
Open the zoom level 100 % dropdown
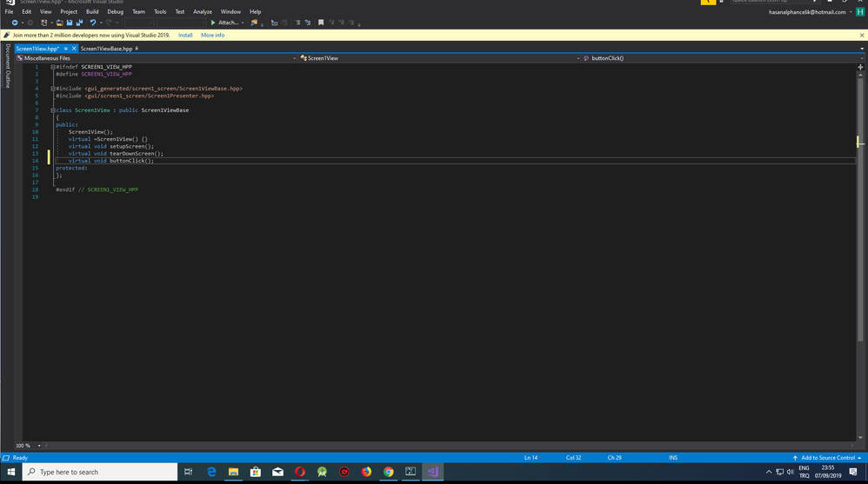(x=39, y=445)
